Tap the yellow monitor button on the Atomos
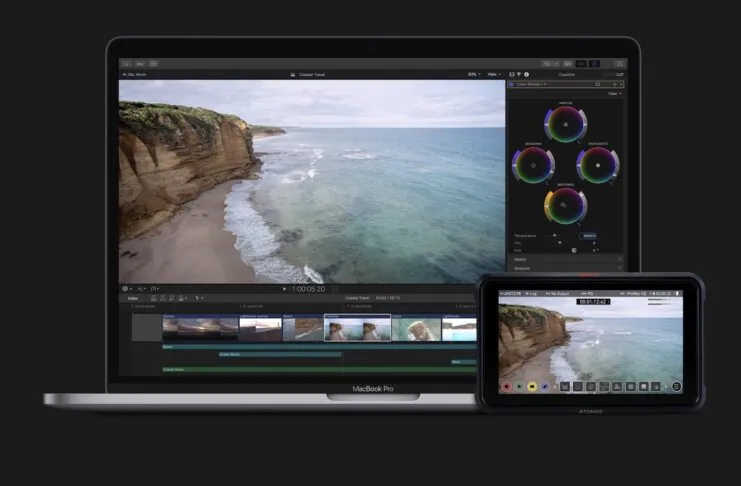741x486 pixels. (x=533, y=386)
